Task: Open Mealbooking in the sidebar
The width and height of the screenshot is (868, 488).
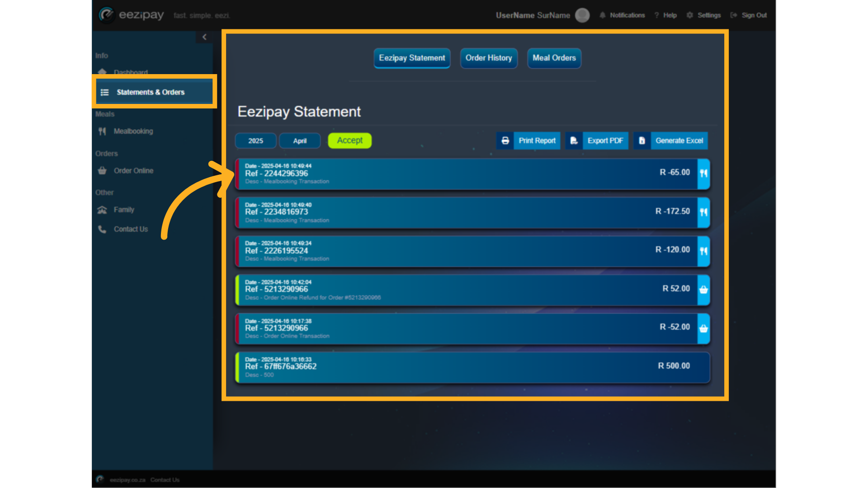Action: [x=133, y=131]
